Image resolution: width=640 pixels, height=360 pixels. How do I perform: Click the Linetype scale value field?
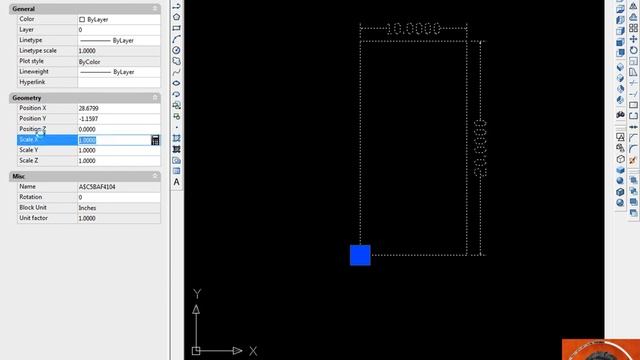[x=119, y=51]
